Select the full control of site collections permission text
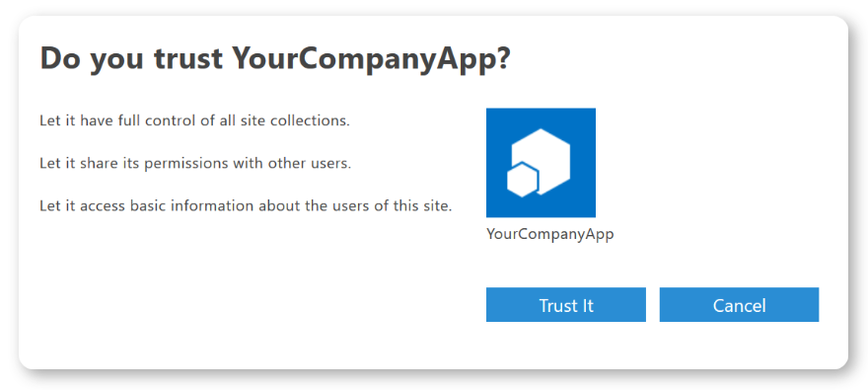The width and height of the screenshot is (868, 390). tap(195, 120)
